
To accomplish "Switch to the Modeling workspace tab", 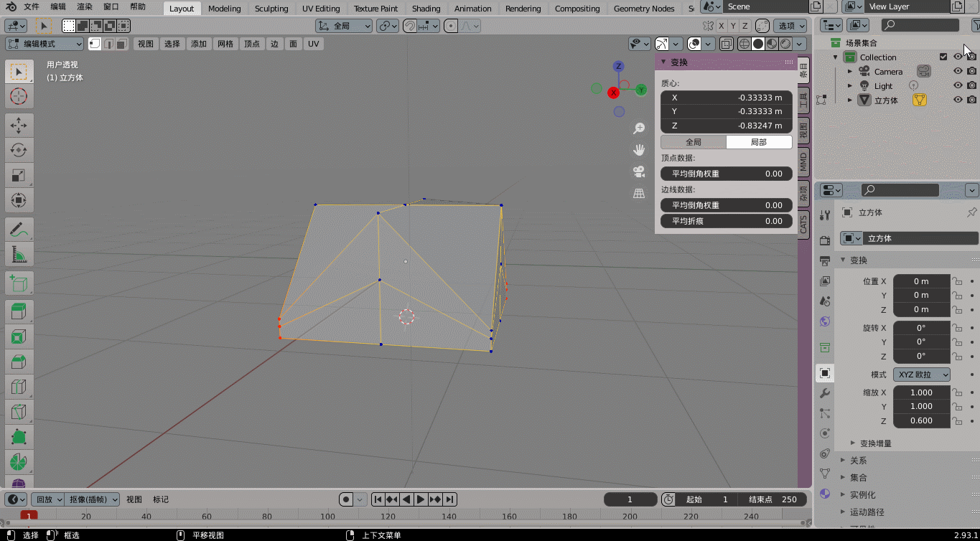I will (225, 9).
